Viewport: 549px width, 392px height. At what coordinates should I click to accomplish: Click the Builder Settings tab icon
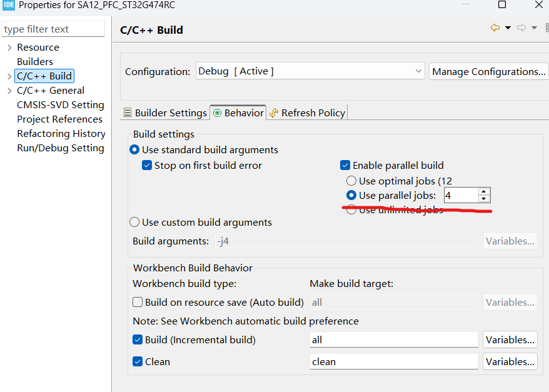(x=128, y=113)
